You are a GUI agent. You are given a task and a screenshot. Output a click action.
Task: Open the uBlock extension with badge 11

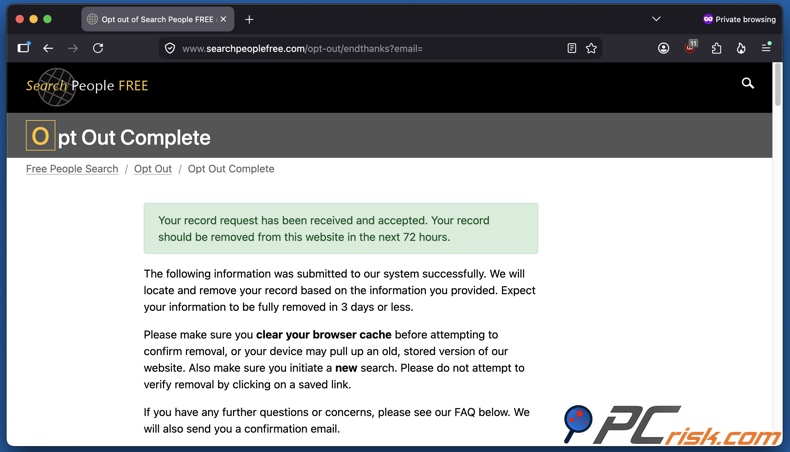point(690,47)
